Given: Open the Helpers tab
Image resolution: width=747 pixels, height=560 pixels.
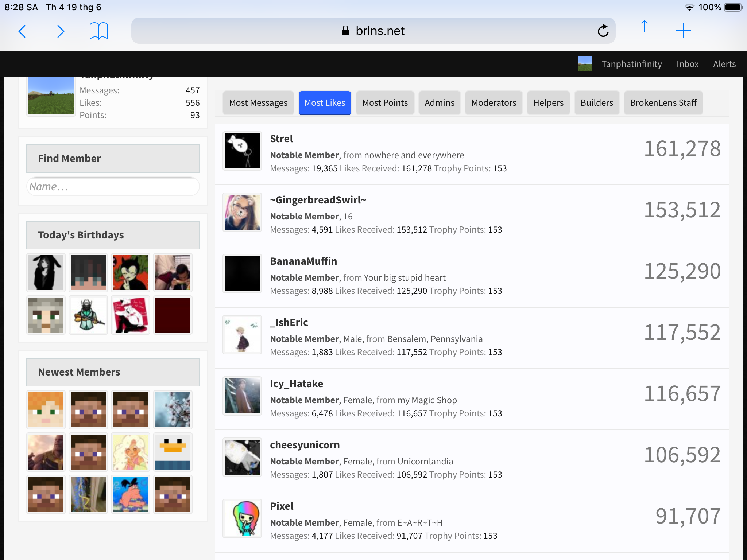Looking at the screenshot, I should [x=548, y=103].
